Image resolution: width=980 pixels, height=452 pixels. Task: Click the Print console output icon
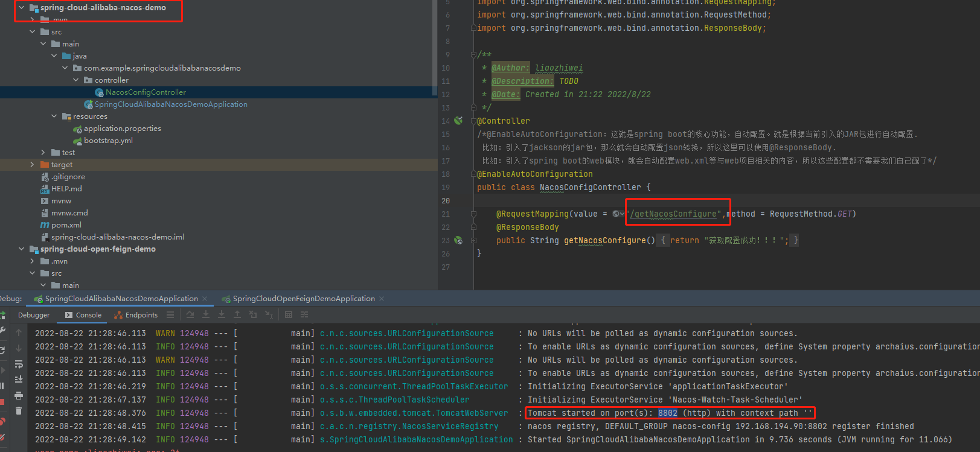[19, 395]
